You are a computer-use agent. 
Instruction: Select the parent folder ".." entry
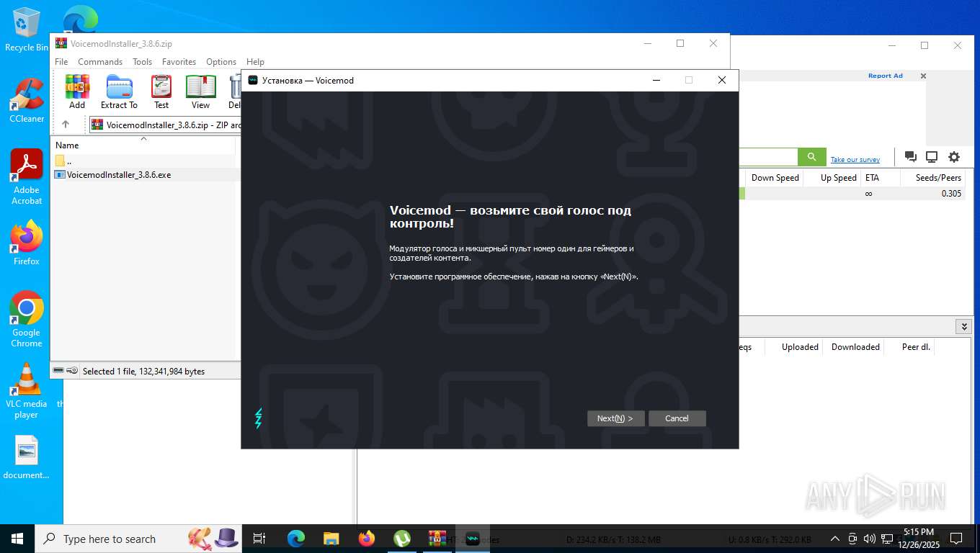coord(63,161)
